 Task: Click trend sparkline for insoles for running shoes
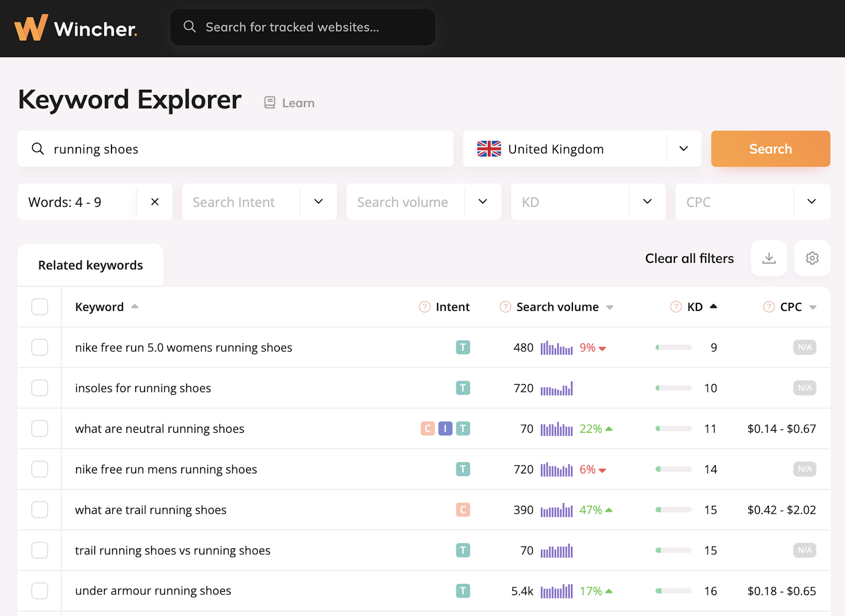(557, 388)
